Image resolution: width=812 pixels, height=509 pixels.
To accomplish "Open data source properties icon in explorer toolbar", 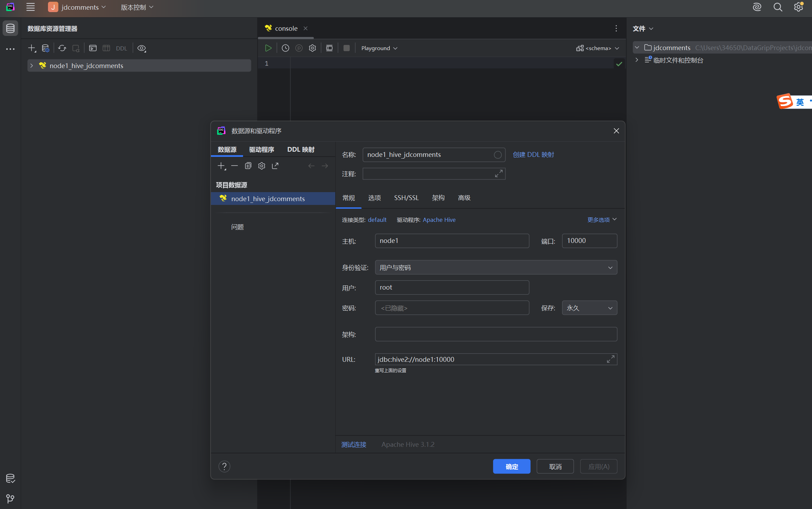I will (45, 48).
